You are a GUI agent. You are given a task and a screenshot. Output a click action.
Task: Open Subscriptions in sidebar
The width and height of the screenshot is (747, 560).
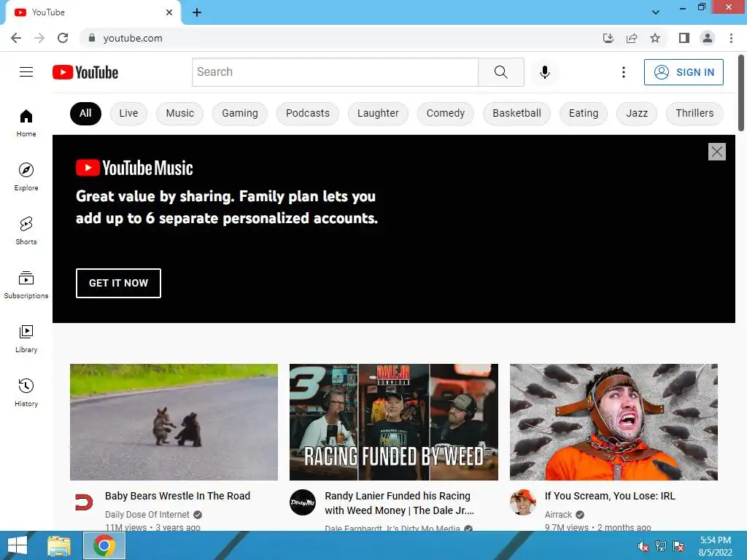[x=26, y=284]
